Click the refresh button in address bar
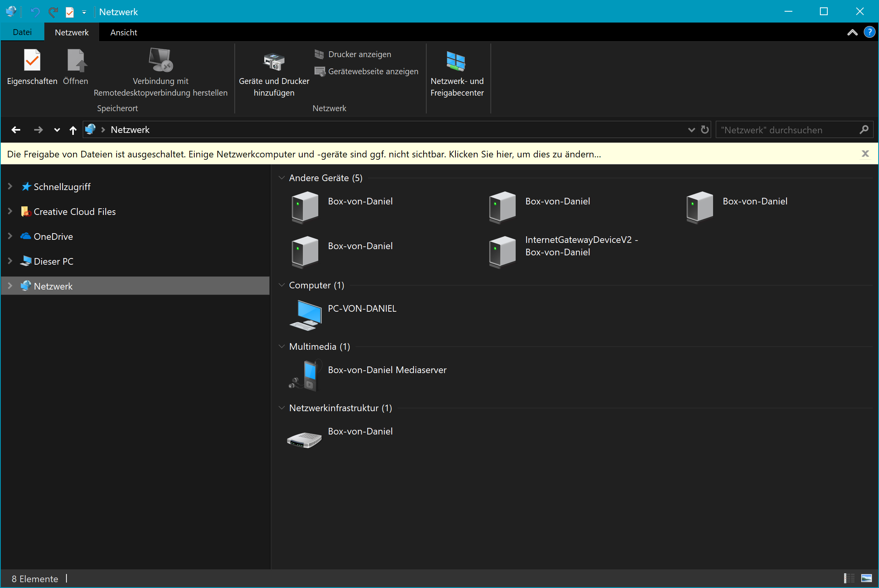This screenshot has width=879, height=588. (705, 130)
